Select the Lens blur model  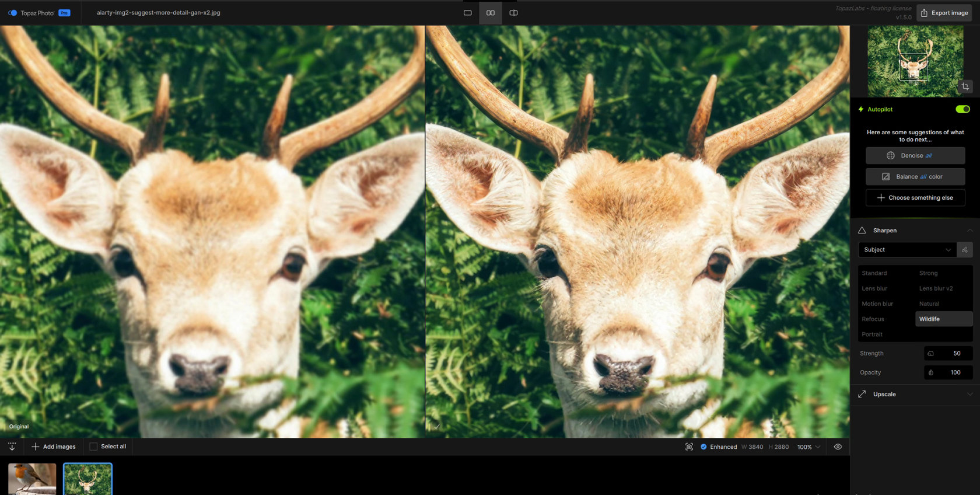pos(874,288)
